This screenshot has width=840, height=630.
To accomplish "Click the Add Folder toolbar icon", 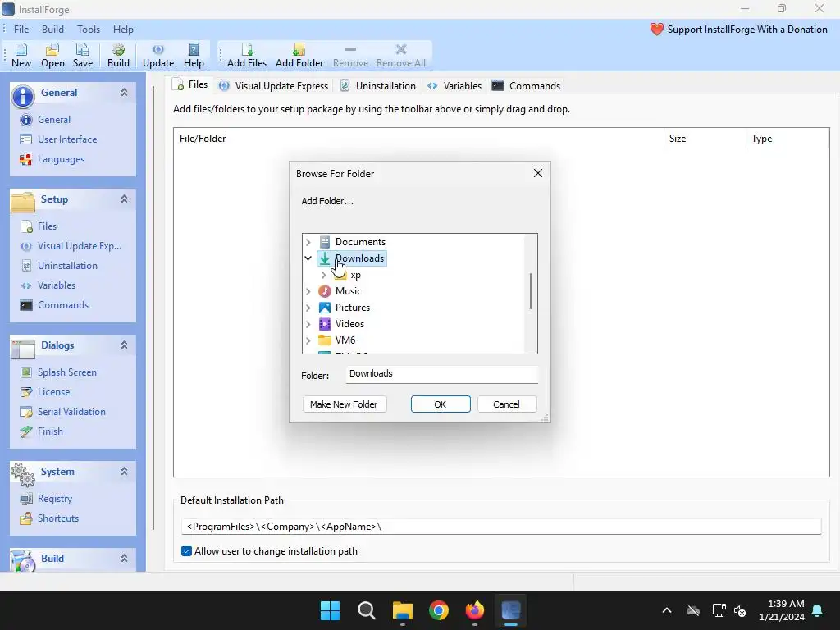I will coord(299,55).
